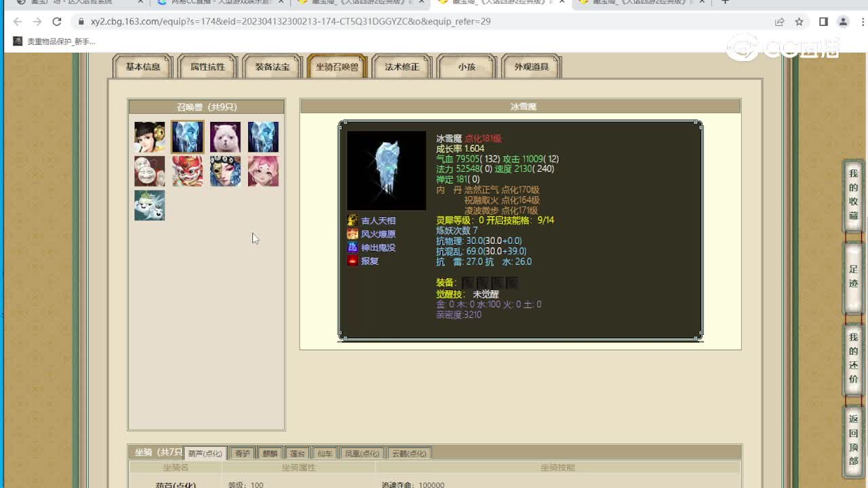The image size is (868, 488).
Task: Click the 亲密度:3210 text
Action: point(459,314)
